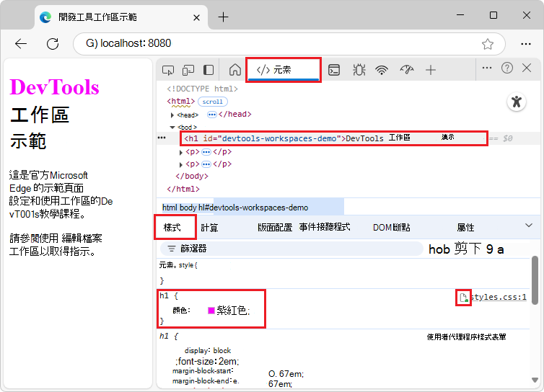Click the font-size: 2em declaration

coord(207,362)
